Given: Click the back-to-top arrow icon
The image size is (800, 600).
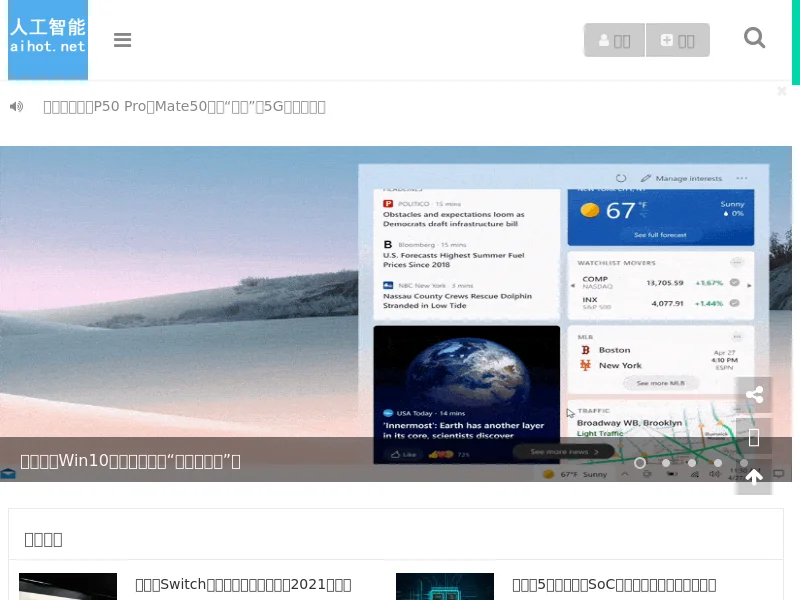Looking at the screenshot, I should pos(754,477).
